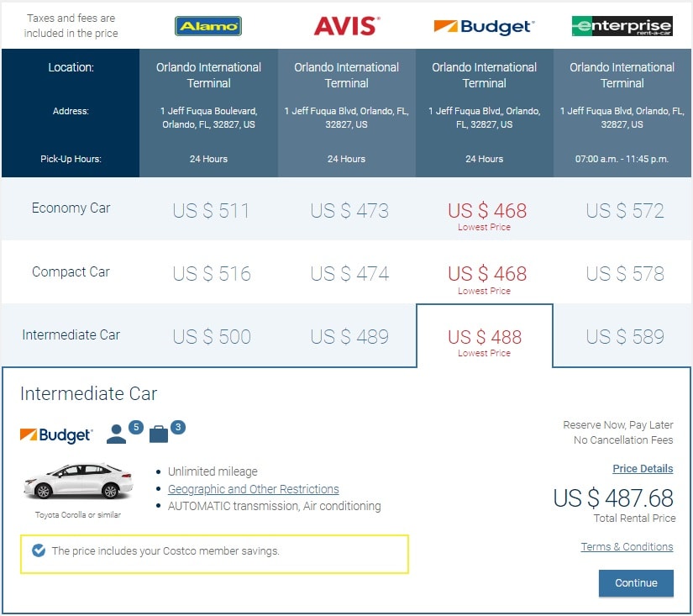Select Budget Economy Car US $ 468 price
This screenshot has width=693, height=616.
click(487, 210)
